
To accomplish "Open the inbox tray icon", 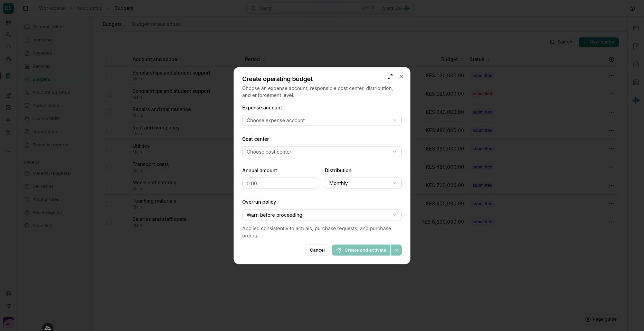I will coord(8,59).
